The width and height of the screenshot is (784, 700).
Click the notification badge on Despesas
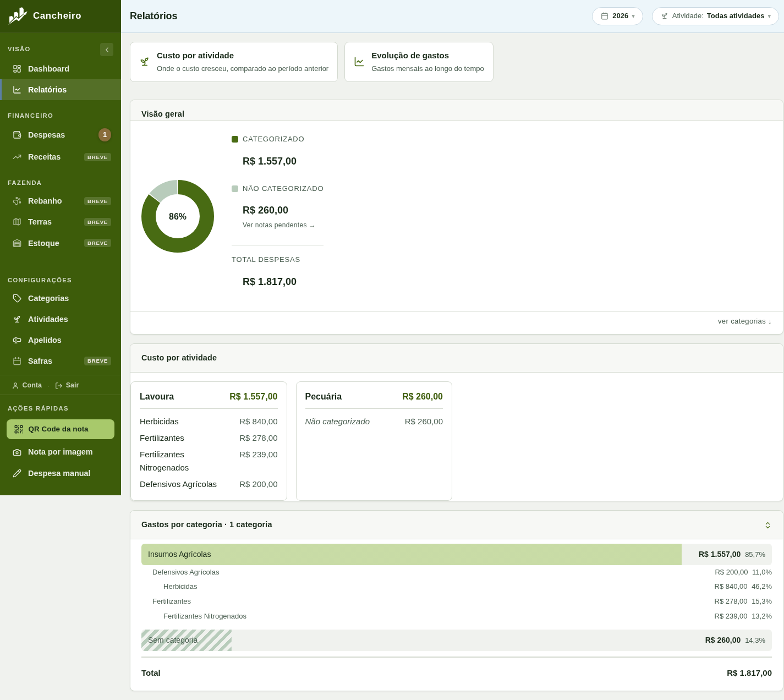coord(105,135)
